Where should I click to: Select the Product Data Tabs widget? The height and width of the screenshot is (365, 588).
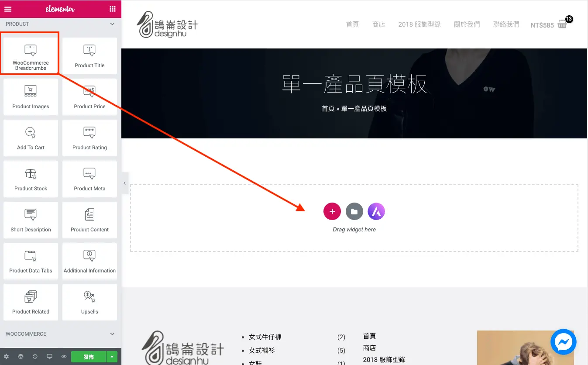(31, 261)
